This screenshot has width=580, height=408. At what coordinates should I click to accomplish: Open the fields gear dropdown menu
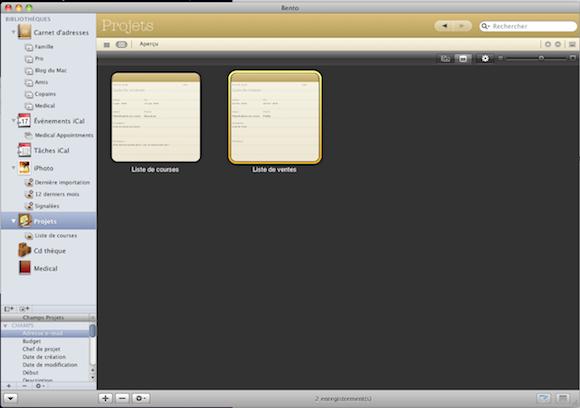click(40, 386)
